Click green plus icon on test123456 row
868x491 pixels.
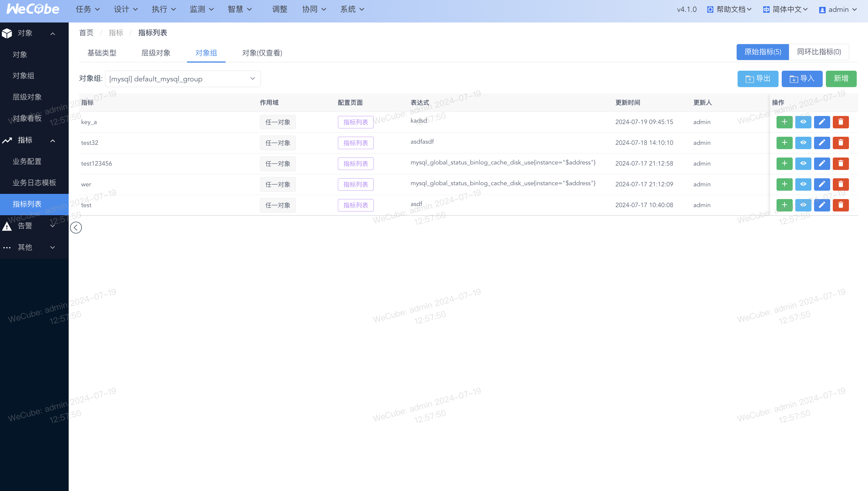click(784, 164)
